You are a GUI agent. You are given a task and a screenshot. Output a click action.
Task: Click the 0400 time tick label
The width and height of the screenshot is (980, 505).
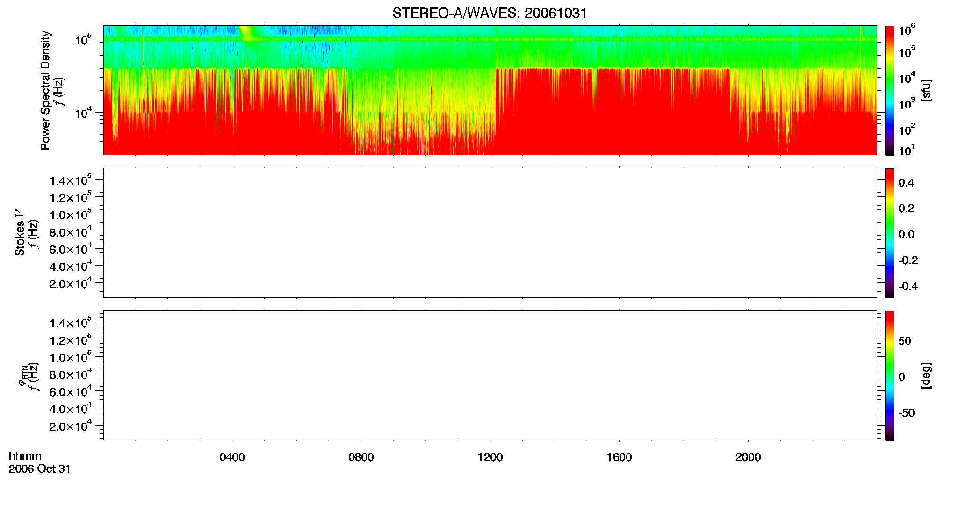click(x=232, y=457)
